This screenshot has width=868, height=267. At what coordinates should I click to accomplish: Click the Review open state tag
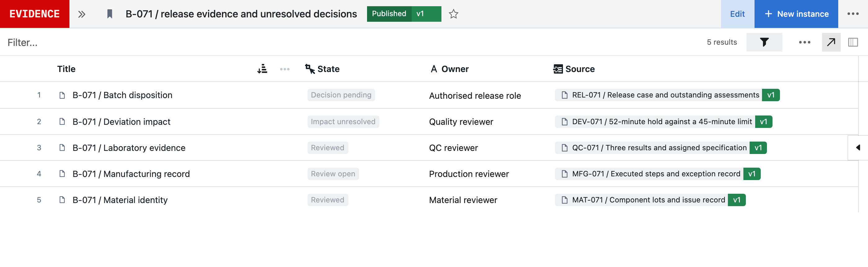coord(333,174)
